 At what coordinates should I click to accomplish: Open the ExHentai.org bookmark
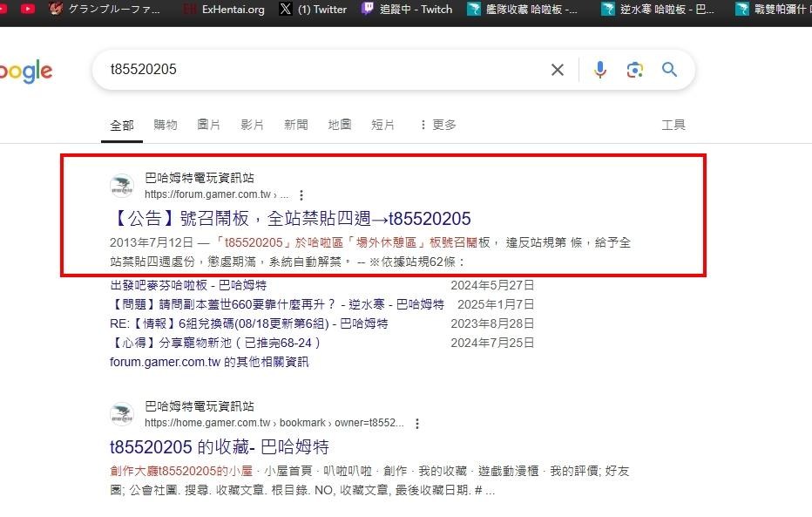pyautogui.click(x=225, y=10)
